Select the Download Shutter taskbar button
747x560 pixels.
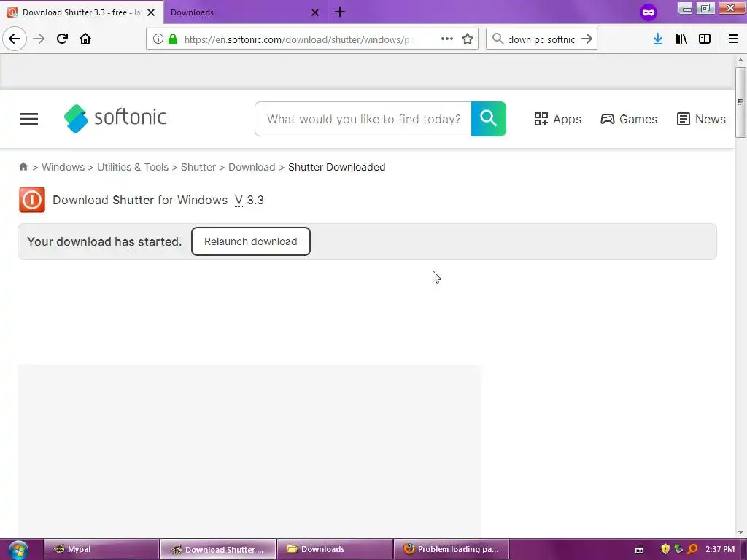[x=217, y=549]
